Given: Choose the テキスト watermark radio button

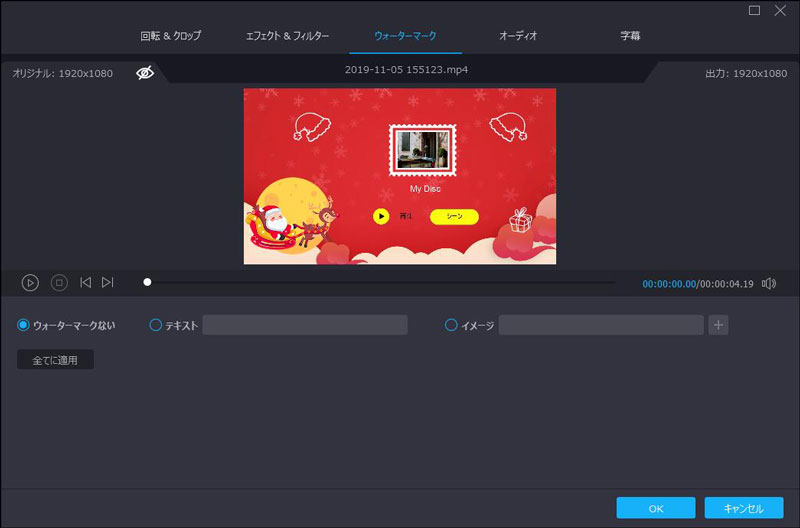Looking at the screenshot, I should click(155, 325).
